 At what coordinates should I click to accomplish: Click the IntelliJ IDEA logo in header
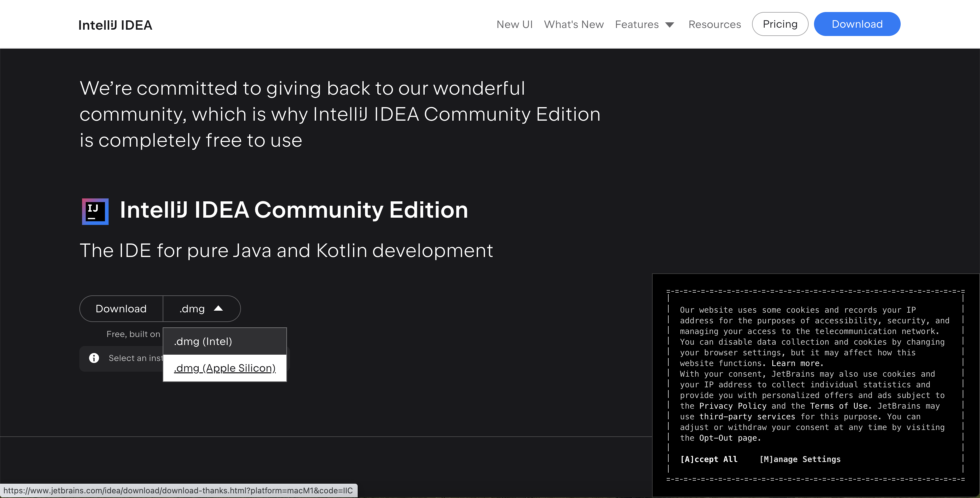pyautogui.click(x=115, y=25)
